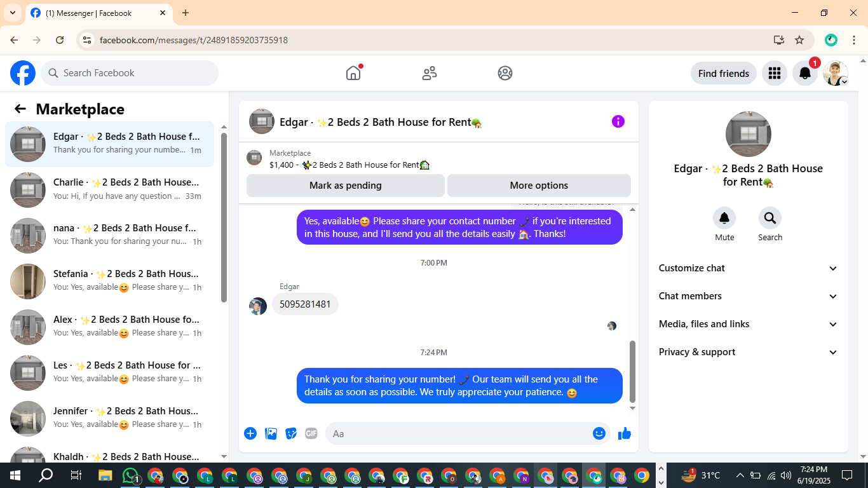The height and width of the screenshot is (488, 868).
Task: Open Task View on taskbar
Action: click(76, 475)
